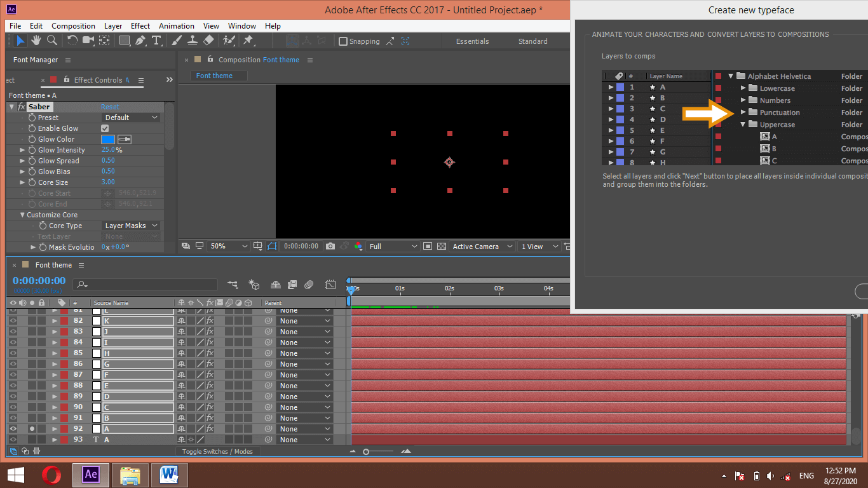
Task: Open the Saber Preset dropdown
Action: tap(131, 118)
